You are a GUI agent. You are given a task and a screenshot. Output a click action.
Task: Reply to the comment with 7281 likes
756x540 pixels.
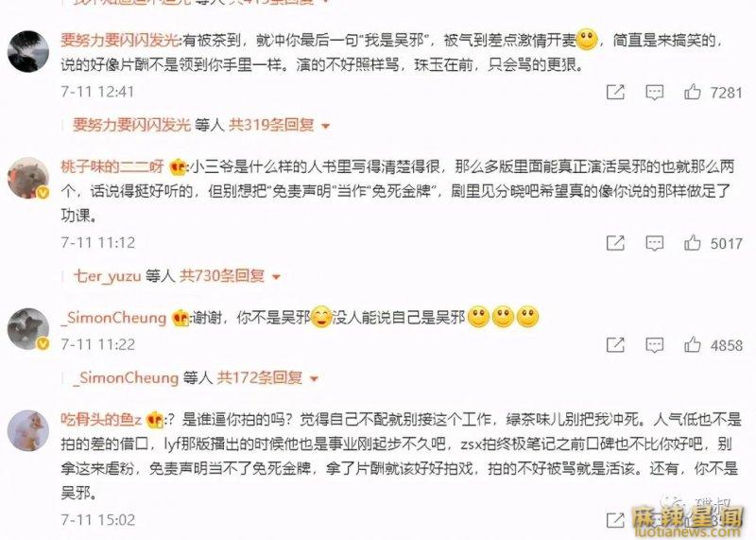click(x=654, y=92)
